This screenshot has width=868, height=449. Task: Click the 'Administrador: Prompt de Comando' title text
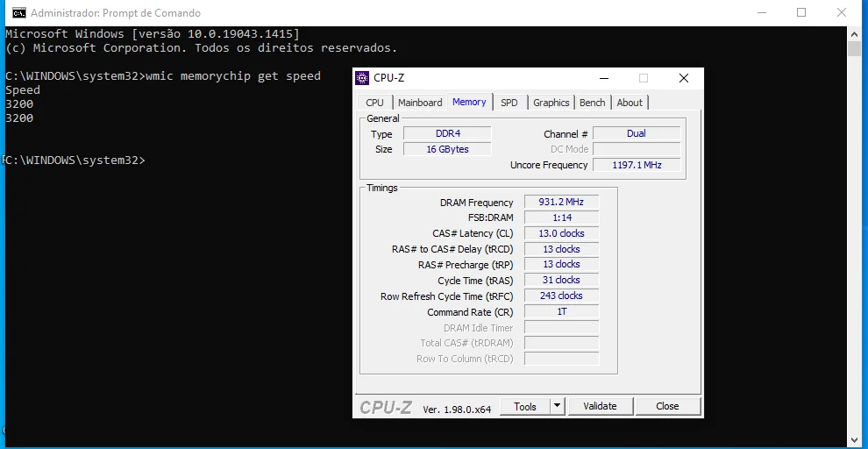click(116, 13)
